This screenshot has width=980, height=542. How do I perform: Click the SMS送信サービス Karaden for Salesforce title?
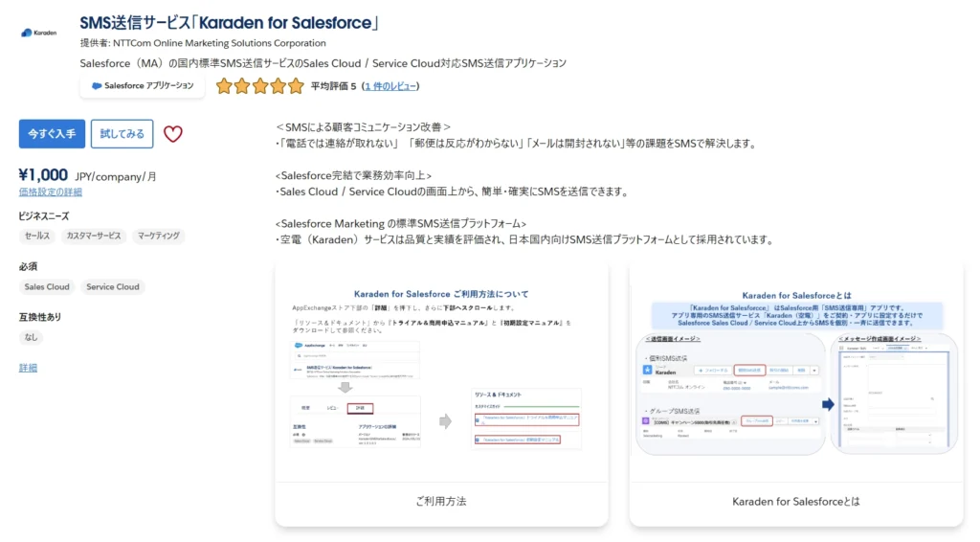[230, 22]
